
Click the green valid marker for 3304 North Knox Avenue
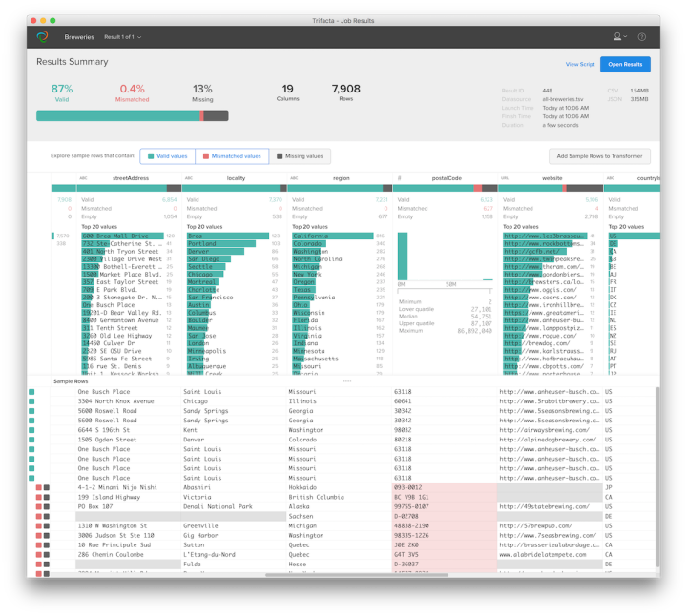pos(31,401)
